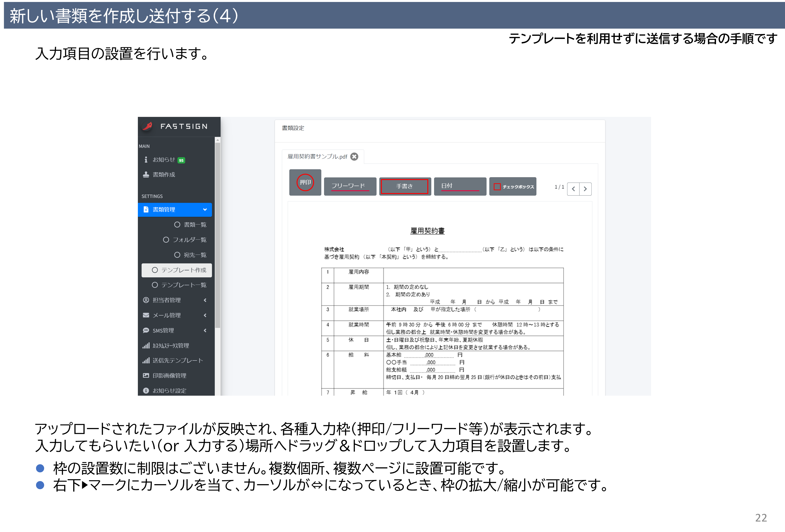785x532 pixels.
Task: Collapse the 書類管理 menu chevron
Action: pos(205,210)
